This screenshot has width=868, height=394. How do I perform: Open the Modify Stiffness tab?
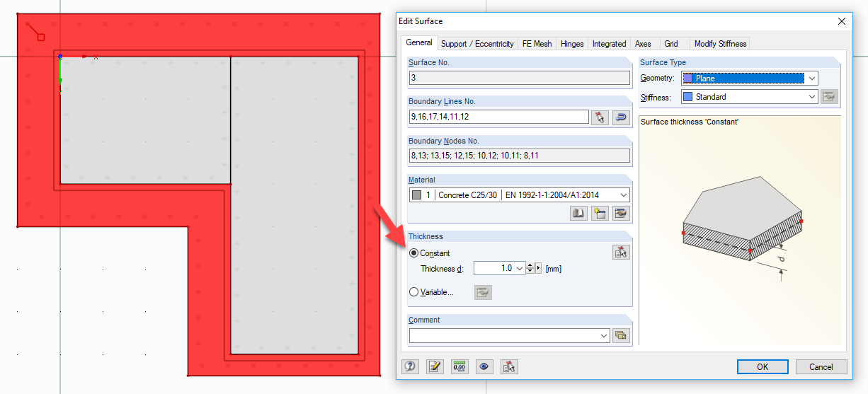[720, 44]
